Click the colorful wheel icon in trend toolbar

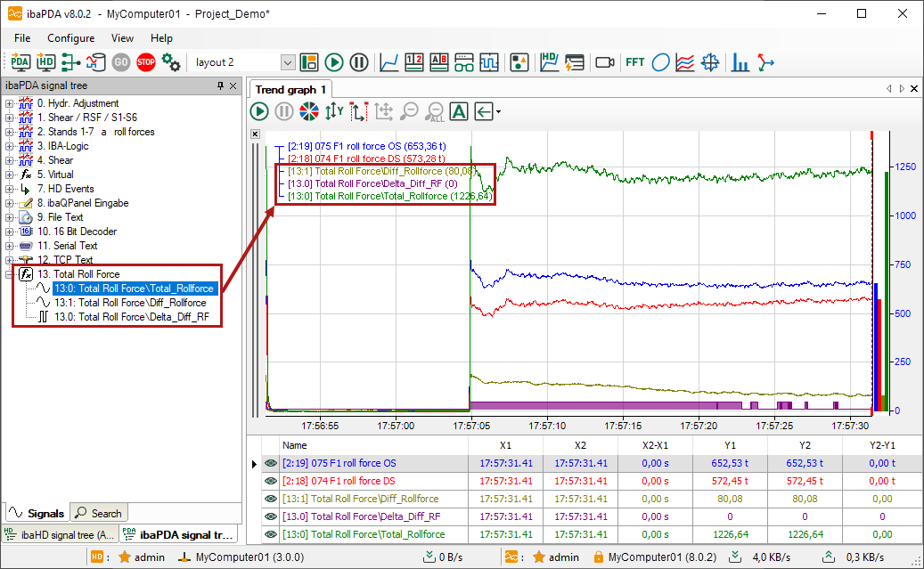pos(308,111)
